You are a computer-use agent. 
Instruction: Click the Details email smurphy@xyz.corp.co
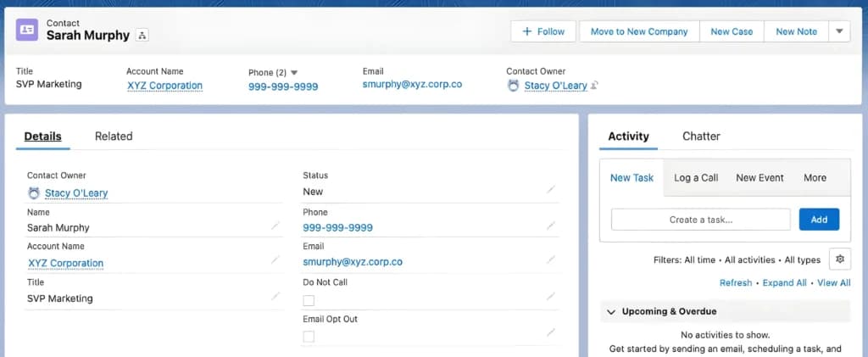point(353,262)
